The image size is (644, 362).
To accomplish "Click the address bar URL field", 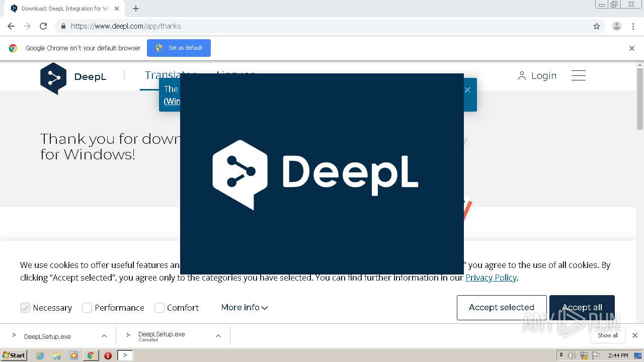I will (322, 26).
